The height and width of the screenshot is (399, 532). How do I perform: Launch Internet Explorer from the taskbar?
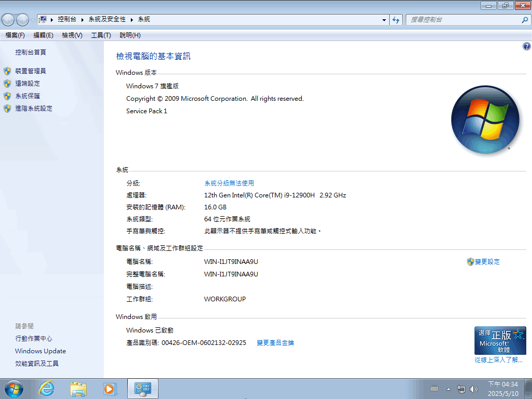click(x=46, y=389)
